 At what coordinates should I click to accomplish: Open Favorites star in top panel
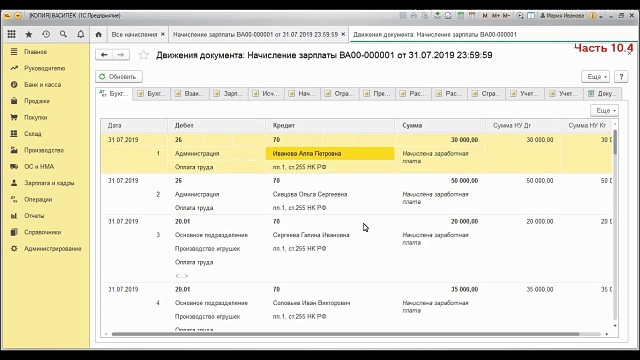[29, 35]
